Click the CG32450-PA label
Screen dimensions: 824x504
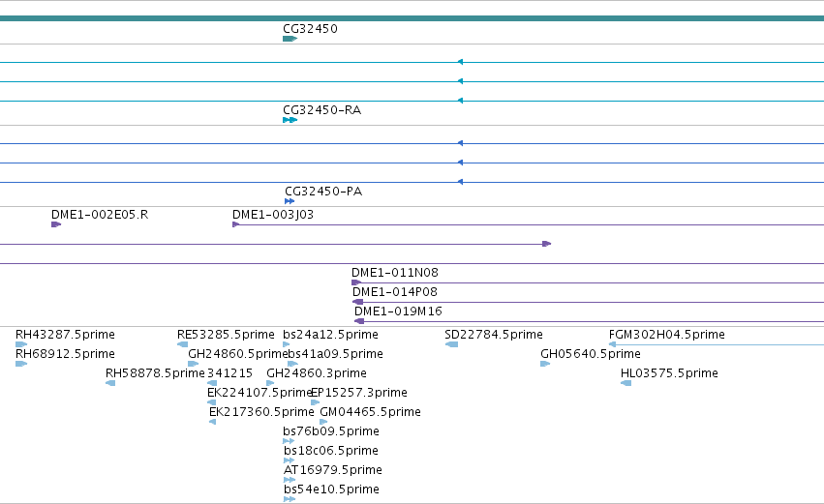click(x=323, y=192)
